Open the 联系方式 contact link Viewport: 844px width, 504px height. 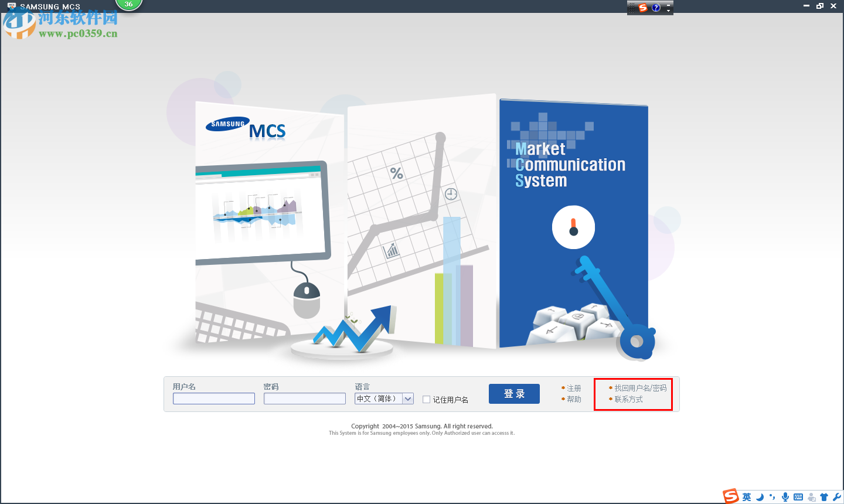click(628, 399)
